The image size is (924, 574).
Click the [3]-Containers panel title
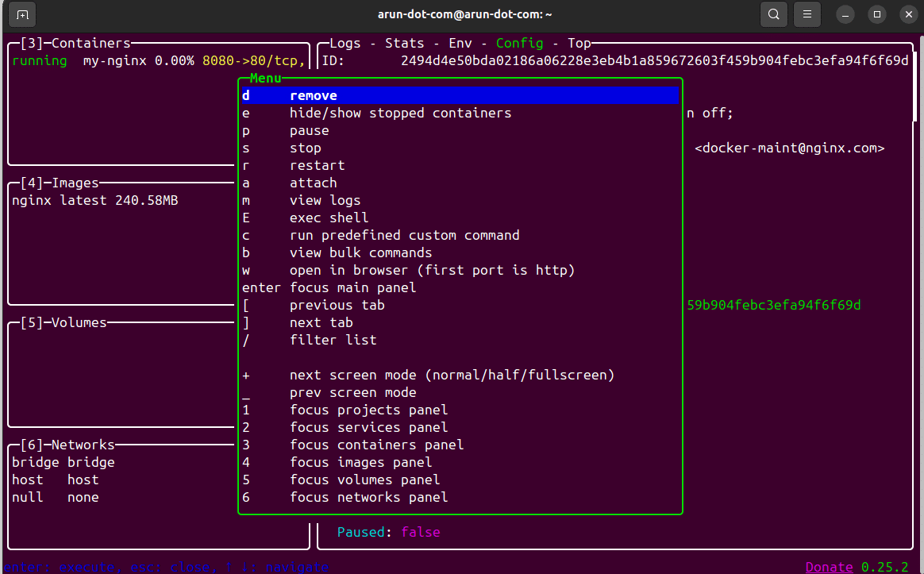click(75, 43)
